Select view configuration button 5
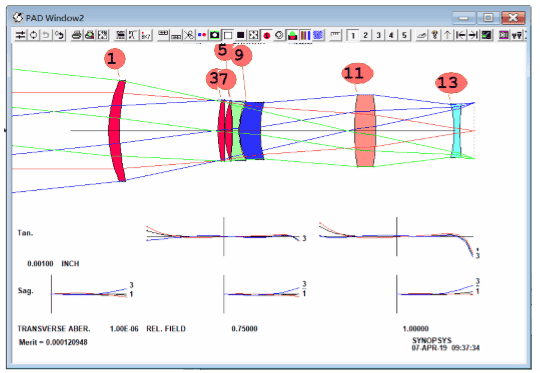 coord(404,35)
